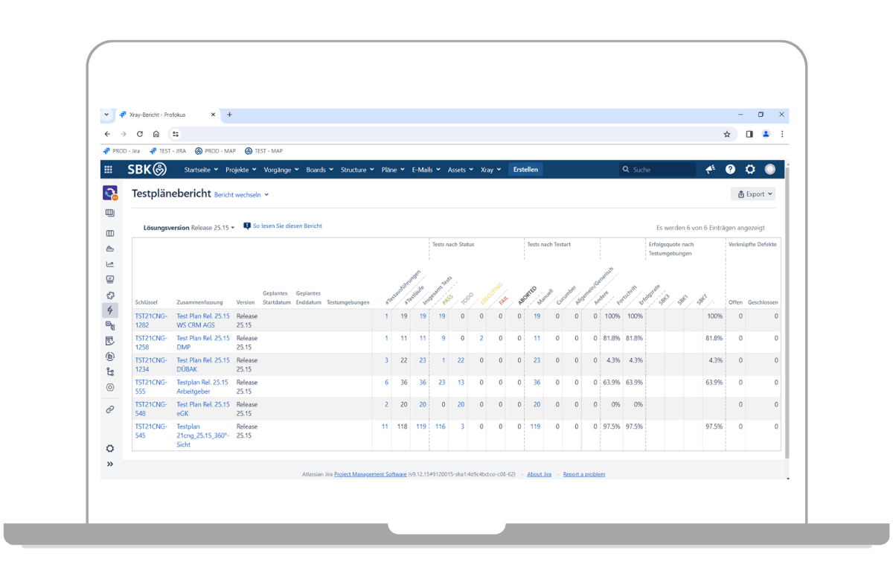Screen dimensions: 893x588
Task: Open Jira administration gear in top bar
Action: coord(750,170)
